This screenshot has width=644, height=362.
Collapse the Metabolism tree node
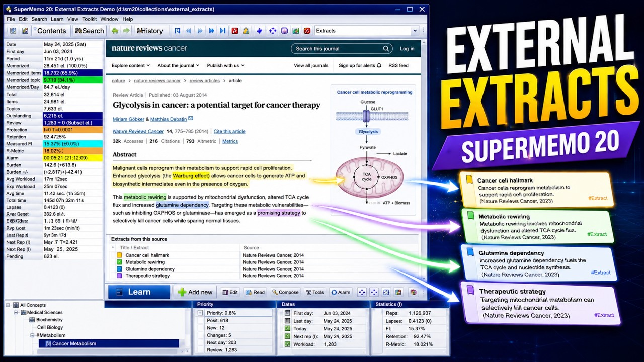(x=32, y=335)
